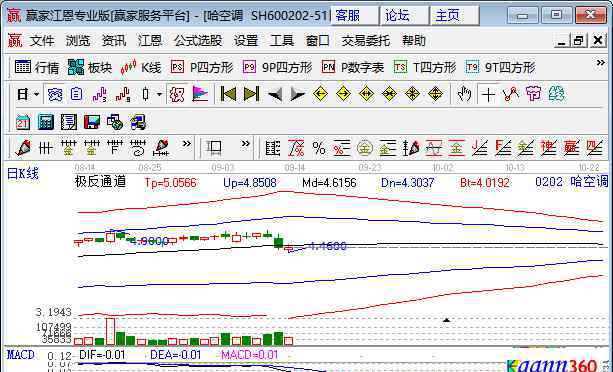Viewport: 613px width, 372px height.
Task: Activate the crosshair cursor tool
Action: coord(488,94)
